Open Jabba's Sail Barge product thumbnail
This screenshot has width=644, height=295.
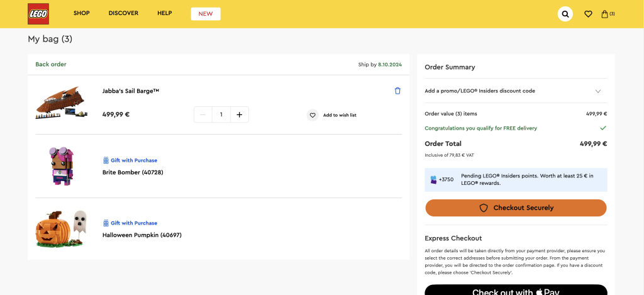click(60, 103)
